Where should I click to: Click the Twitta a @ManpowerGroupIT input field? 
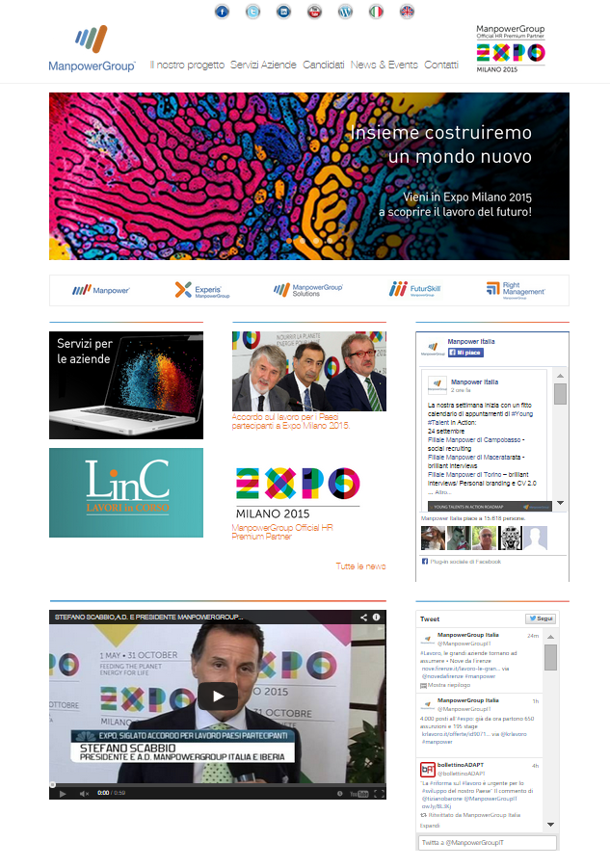487,843
